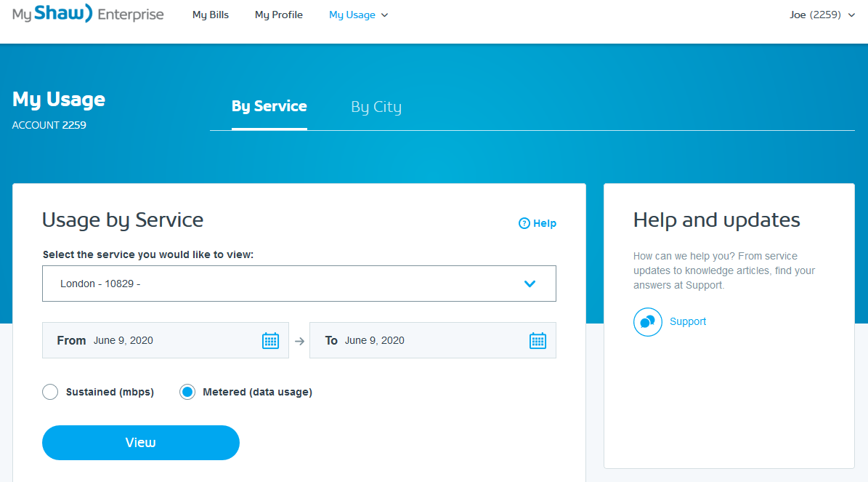Open the To date calendar icon
The width and height of the screenshot is (868, 482).
pos(538,340)
